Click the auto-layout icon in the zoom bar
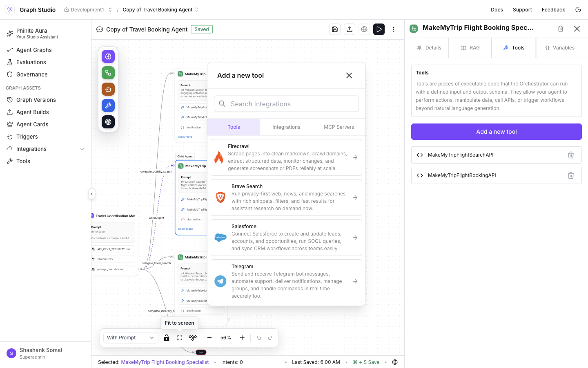The width and height of the screenshot is (588, 368). click(193, 338)
